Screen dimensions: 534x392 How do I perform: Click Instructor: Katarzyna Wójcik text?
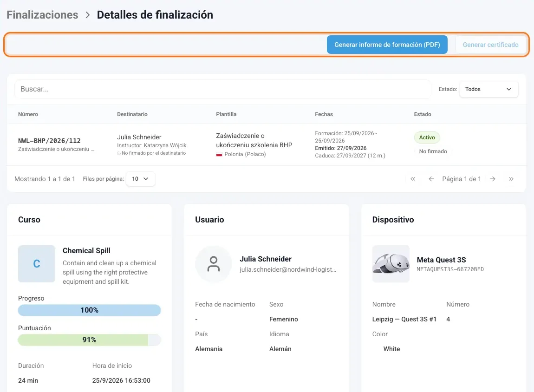pos(151,145)
